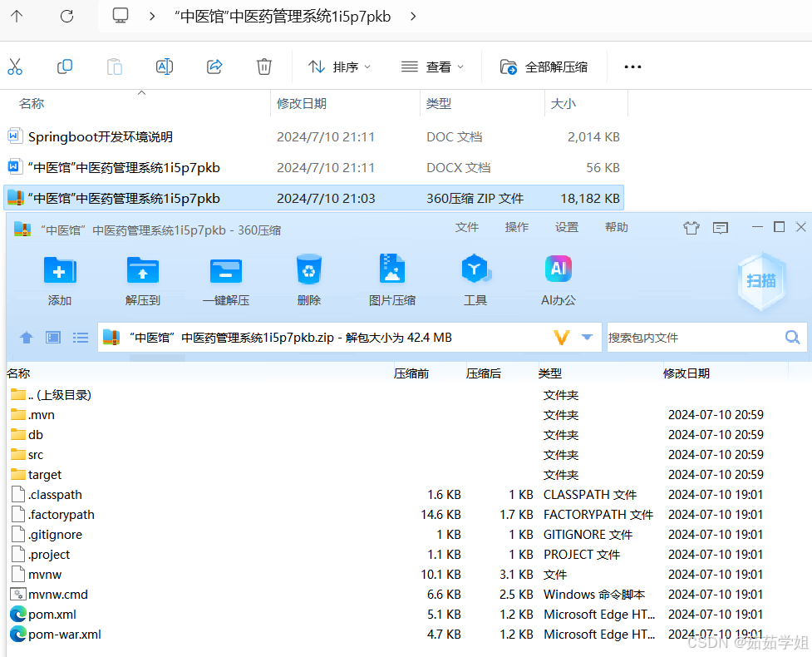812x657 pixels.
Task: Open the 排序 sort dropdown
Action: pos(340,67)
